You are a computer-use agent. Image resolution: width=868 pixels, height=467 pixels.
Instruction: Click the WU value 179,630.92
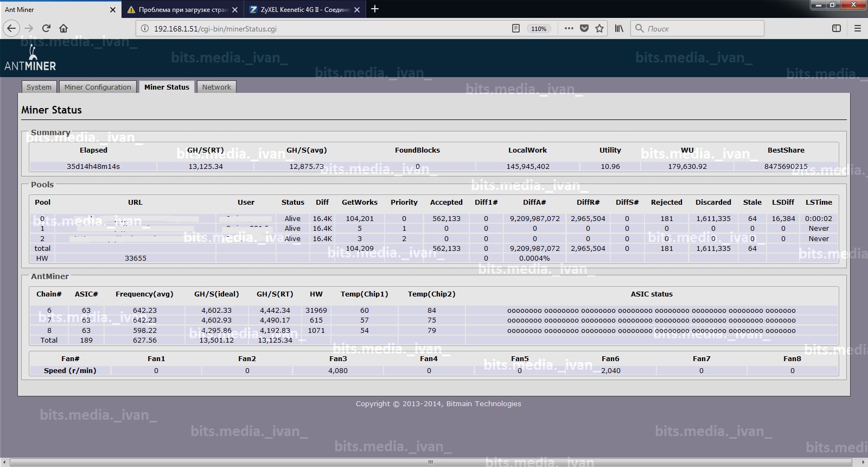click(687, 167)
